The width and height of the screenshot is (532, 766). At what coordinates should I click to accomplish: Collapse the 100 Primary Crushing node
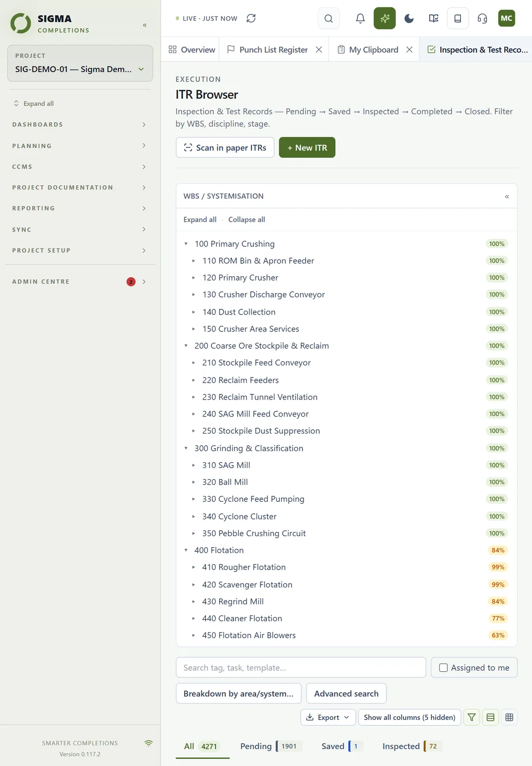coord(186,244)
